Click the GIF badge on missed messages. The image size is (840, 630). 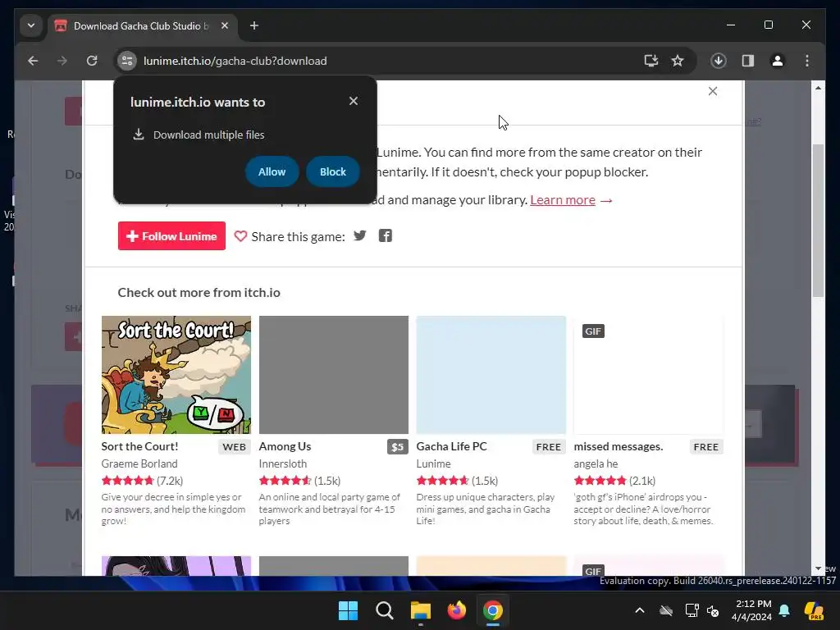(593, 331)
